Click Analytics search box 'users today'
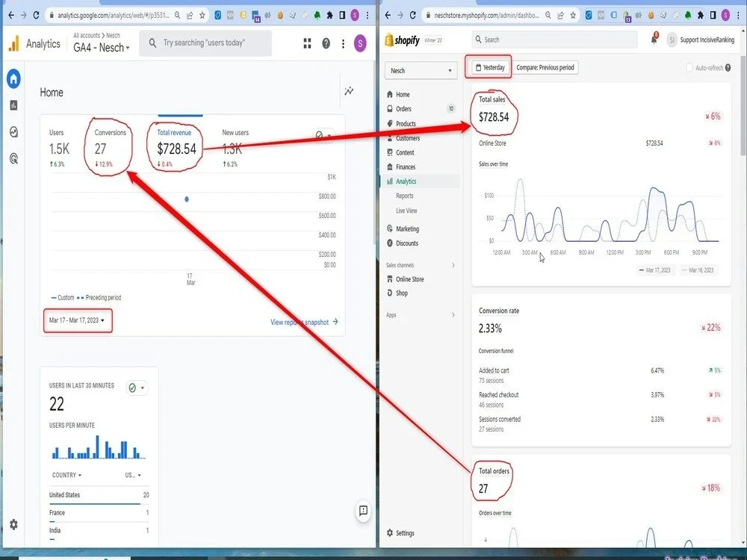The image size is (747, 560). pyautogui.click(x=205, y=43)
